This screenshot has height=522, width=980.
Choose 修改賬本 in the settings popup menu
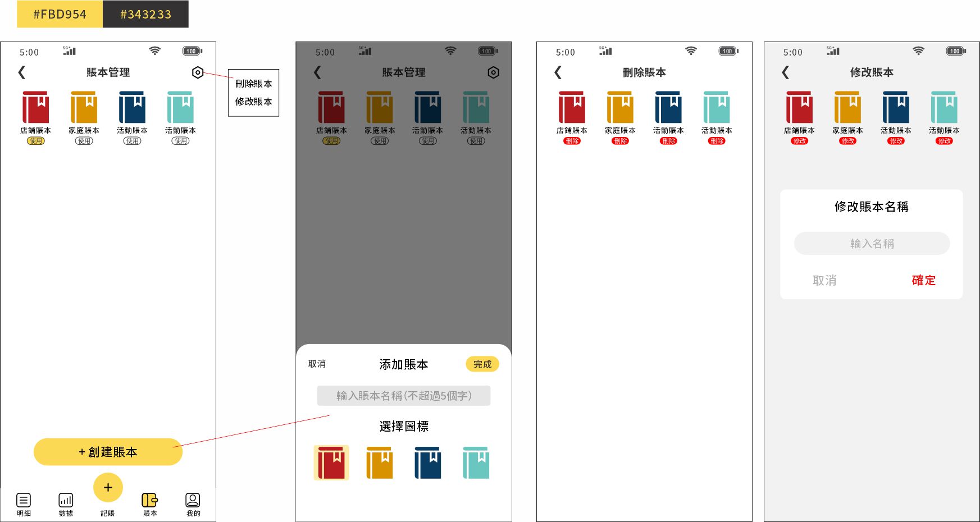click(x=253, y=102)
